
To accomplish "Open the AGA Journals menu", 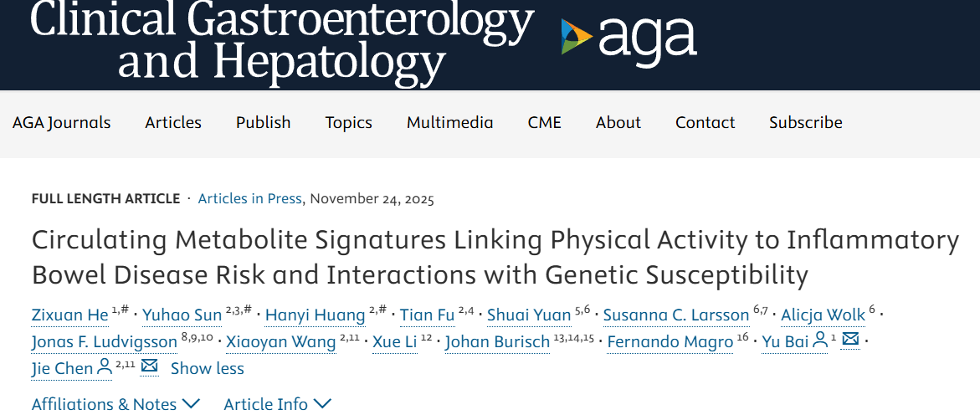I will [x=61, y=122].
